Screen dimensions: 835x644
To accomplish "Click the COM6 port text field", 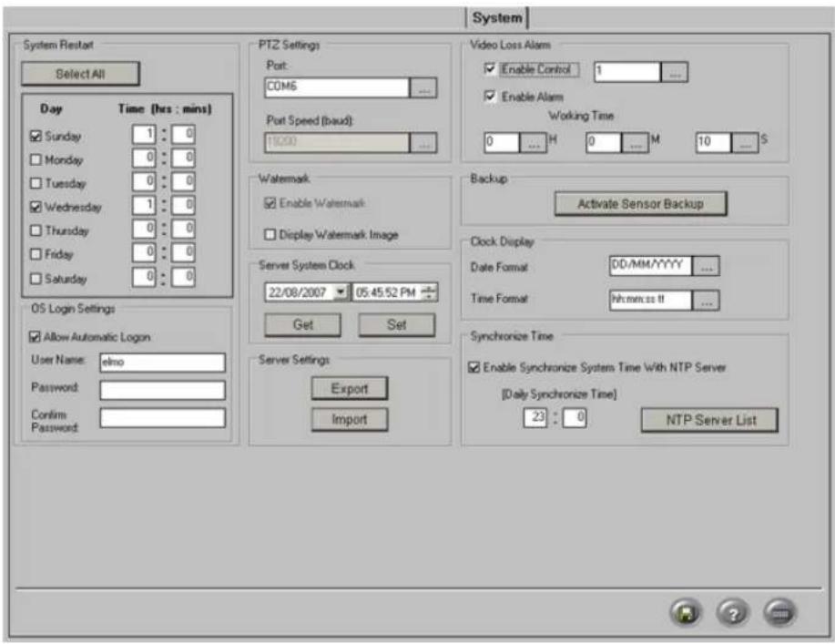I will click(337, 87).
